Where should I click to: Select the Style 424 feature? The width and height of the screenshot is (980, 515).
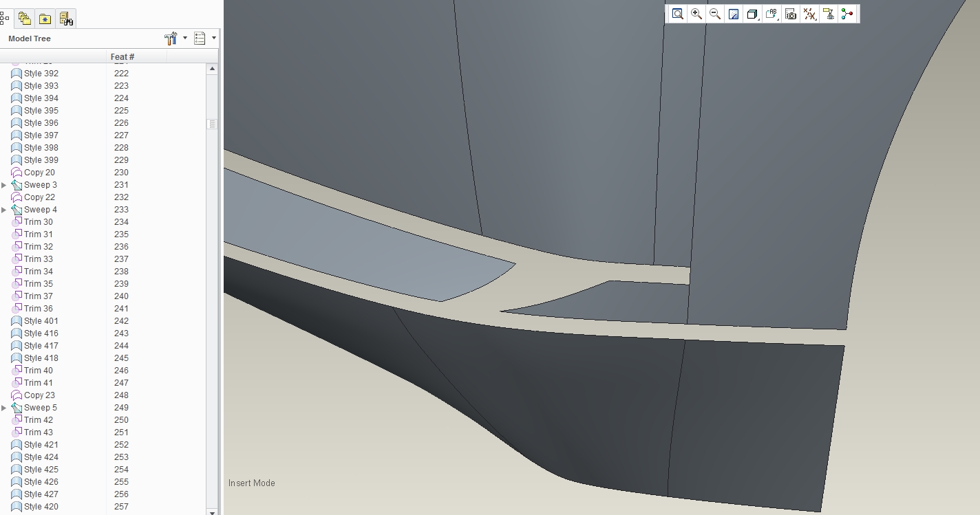pyautogui.click(x=41, y=457)
